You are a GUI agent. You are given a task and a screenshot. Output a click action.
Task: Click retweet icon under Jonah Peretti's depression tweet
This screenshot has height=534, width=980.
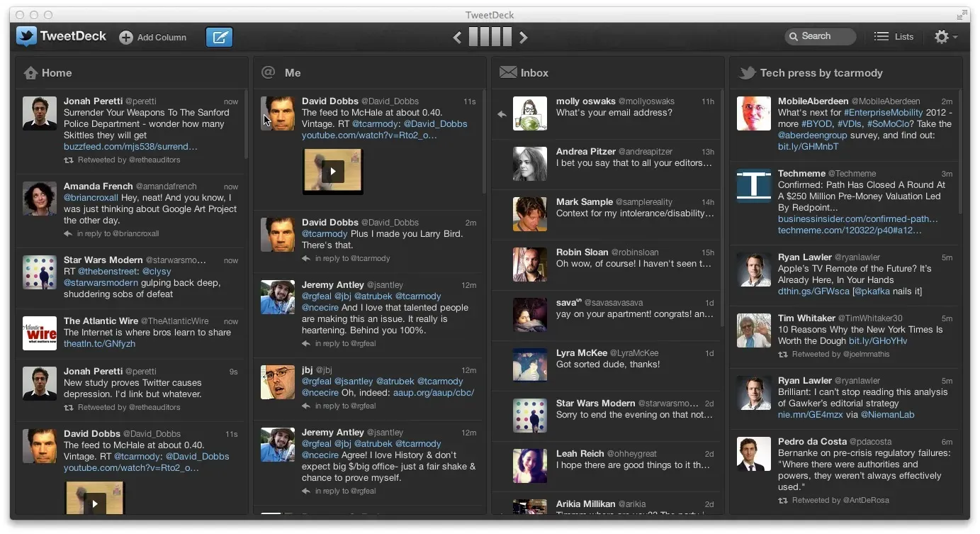tap(69, 408)
